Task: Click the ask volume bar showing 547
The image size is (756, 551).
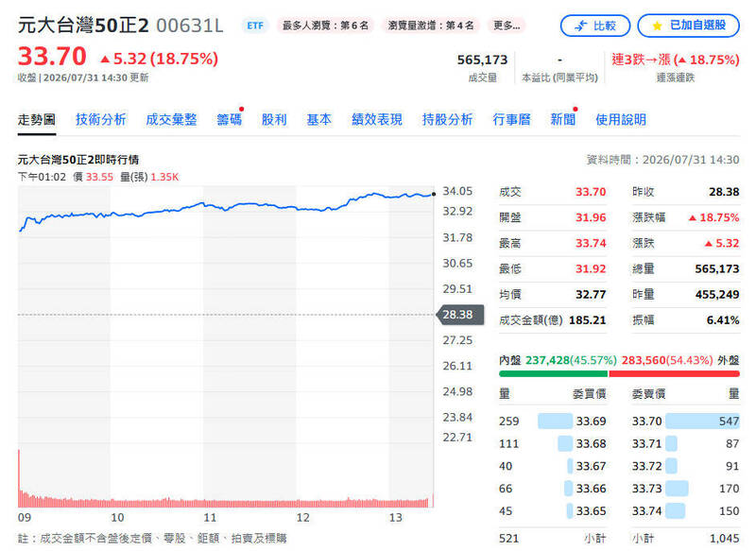Action: coord(702,421)
